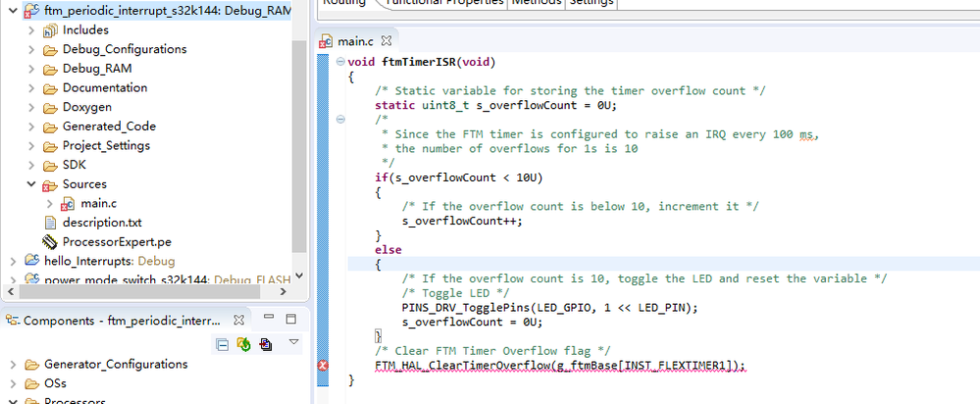The width and height of the screenshot is (980, 404).
Task: Click the Debug_Configurations folder icon
Action: point(49,50)
